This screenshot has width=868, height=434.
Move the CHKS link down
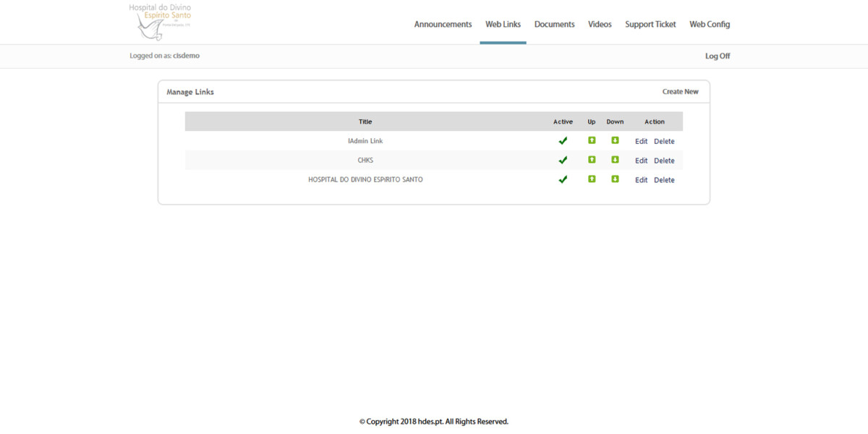click(614, 160)
